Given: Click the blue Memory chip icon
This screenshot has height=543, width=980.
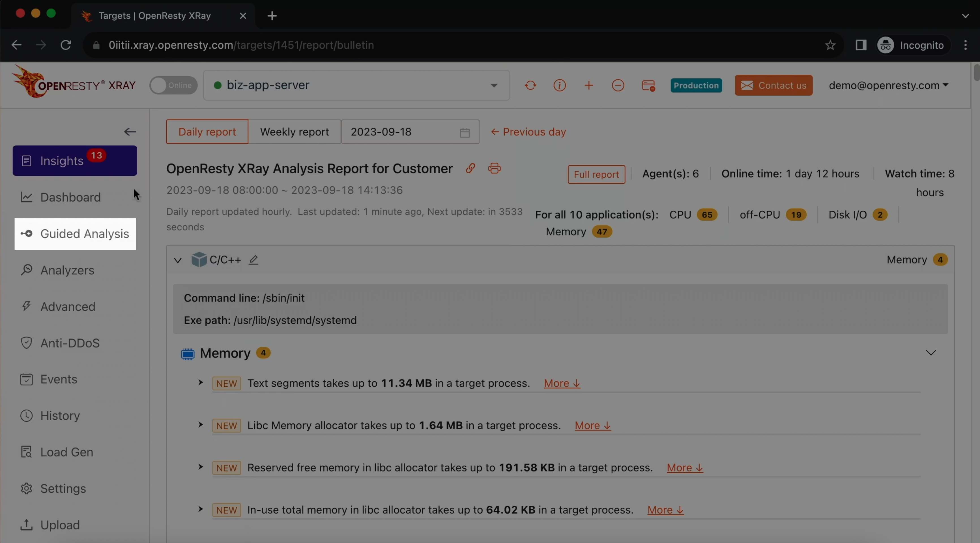Looking at the screenshot, I should click(x=188, y=354).
